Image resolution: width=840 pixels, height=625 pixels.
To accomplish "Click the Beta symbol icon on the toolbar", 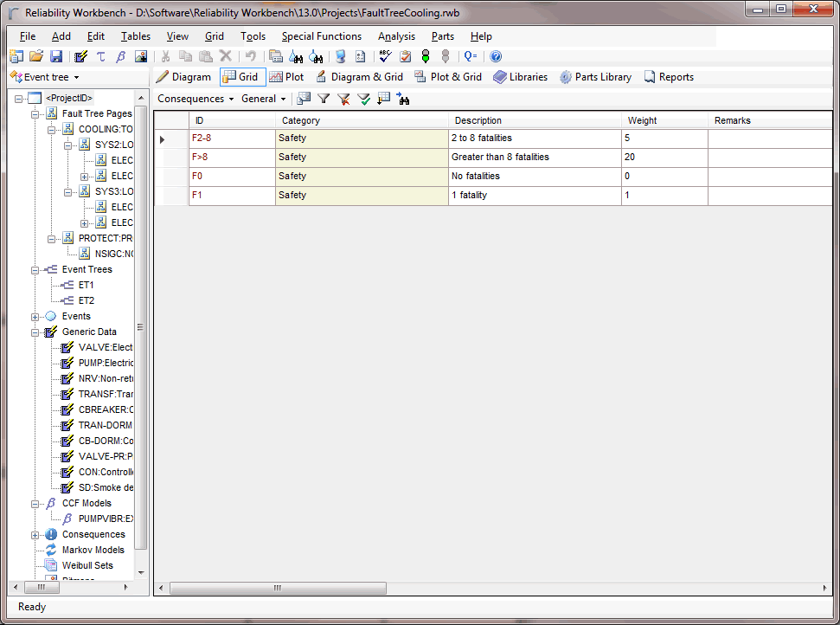I will tap(121, 56).
